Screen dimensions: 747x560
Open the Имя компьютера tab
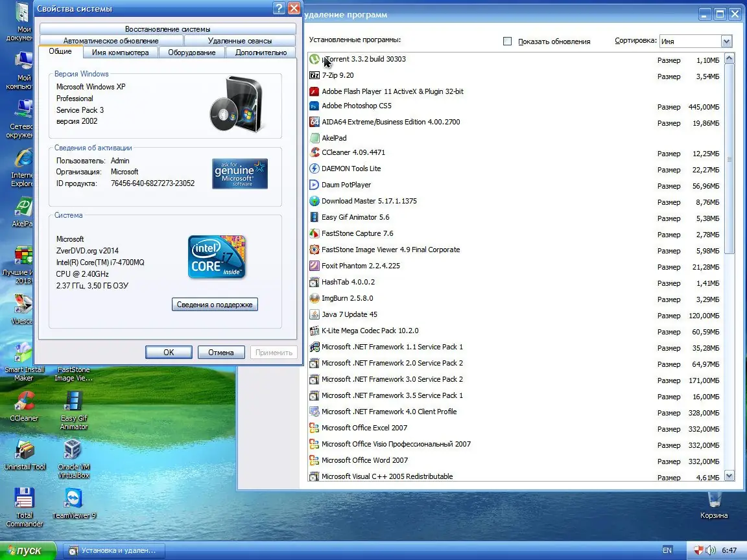tap(121, 52)
